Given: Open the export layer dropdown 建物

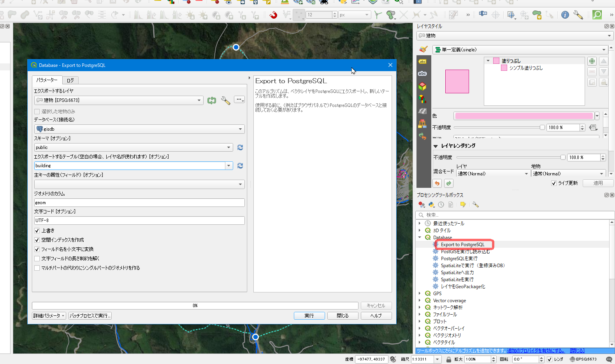Looking at the screenshot, I should [x=119, y=100].
